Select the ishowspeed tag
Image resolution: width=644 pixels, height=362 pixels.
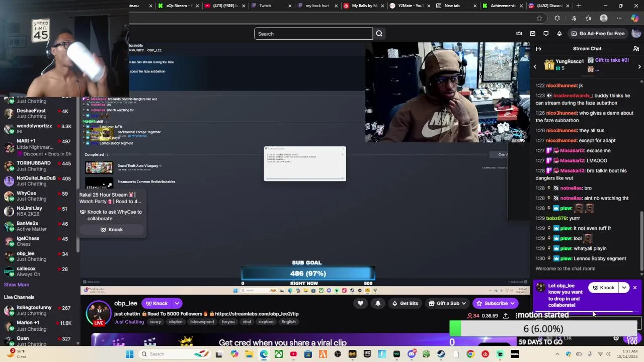tap(202, 322)
